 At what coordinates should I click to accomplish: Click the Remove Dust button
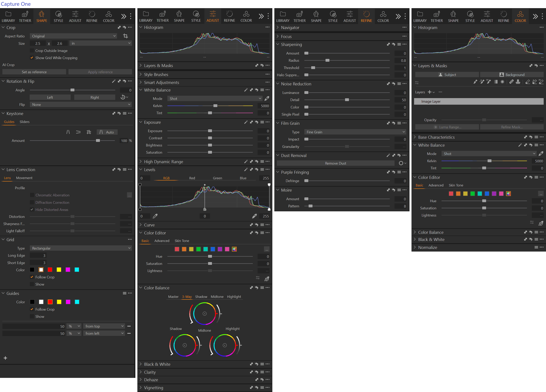[335, 163]
